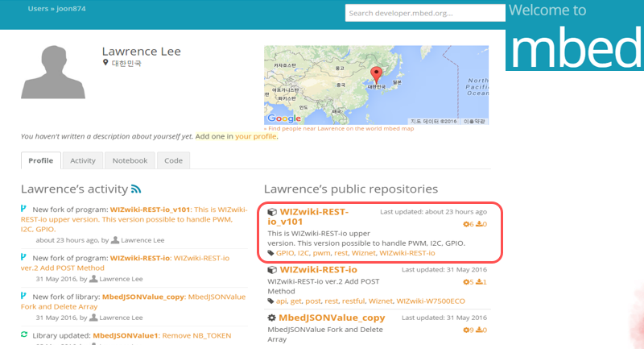Click the WIZwiki-W7500ECO tag link

click(431, 301)
